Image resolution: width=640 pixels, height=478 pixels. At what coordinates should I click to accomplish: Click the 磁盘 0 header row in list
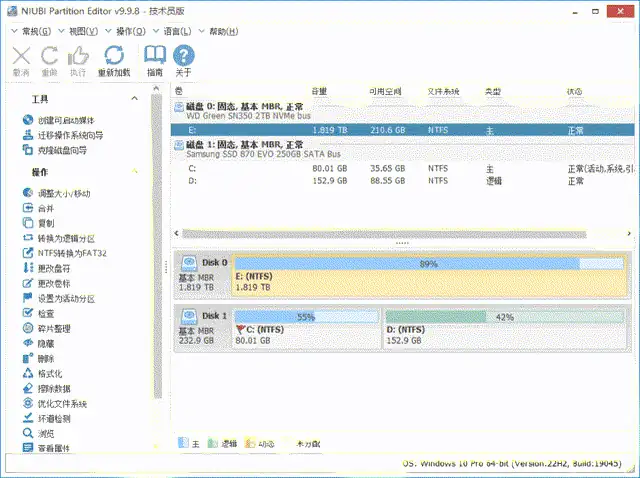pos(402,111)
